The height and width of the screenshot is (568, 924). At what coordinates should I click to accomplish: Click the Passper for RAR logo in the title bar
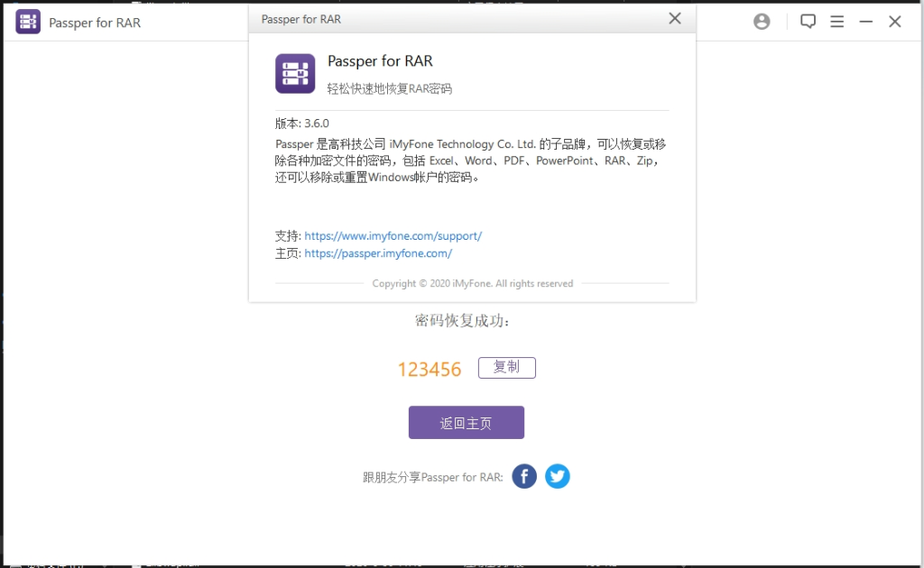click(28, 21)
